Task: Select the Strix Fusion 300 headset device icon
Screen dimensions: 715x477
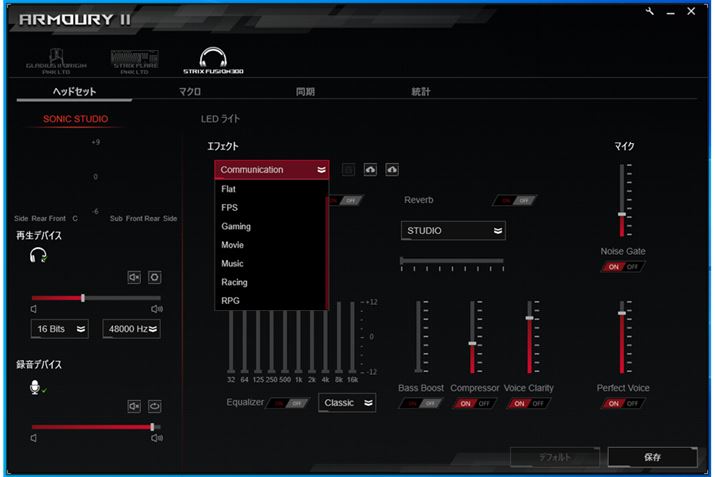Action: 211,62
